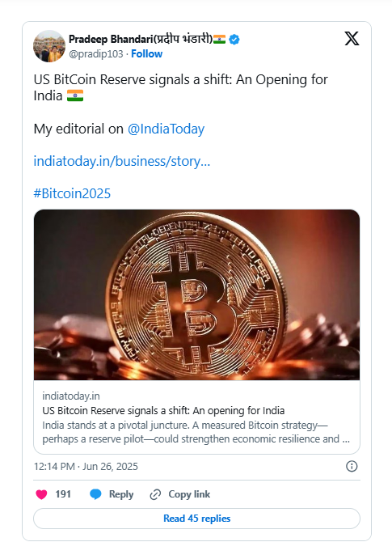Image resolution: width=392 pixels, height=559 pixels.
Task: Read 45 replies
Action: (196, 519)
